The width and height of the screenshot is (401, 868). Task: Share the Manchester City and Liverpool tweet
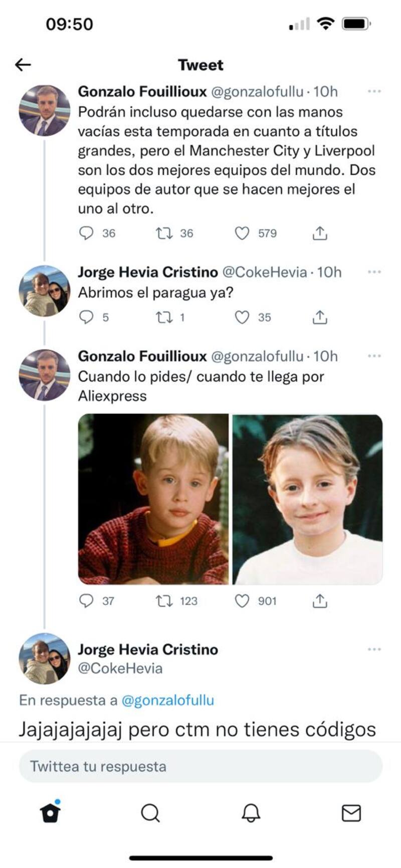[320, 233]
